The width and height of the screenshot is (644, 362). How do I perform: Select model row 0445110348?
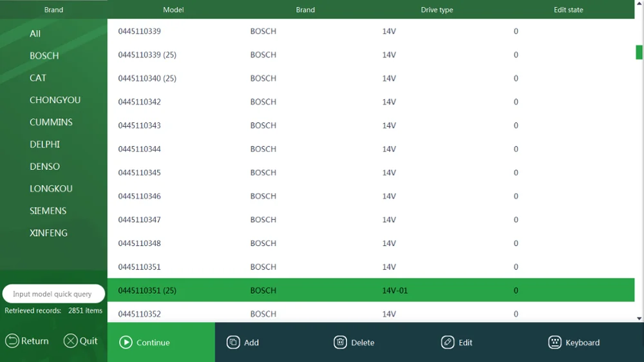pos(371,243)
